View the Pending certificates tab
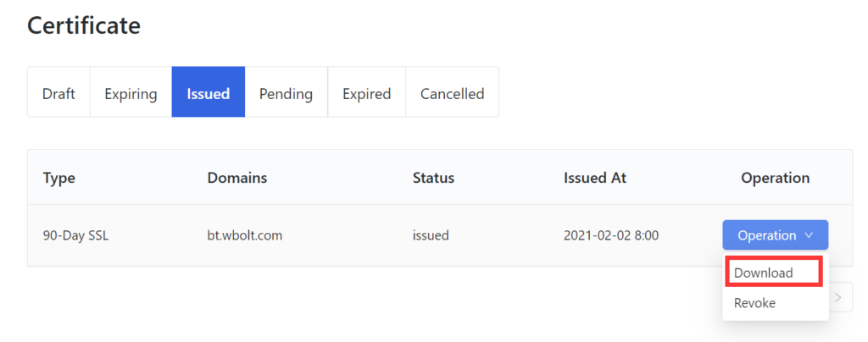868x342 pixels. [x=286, y=93]
